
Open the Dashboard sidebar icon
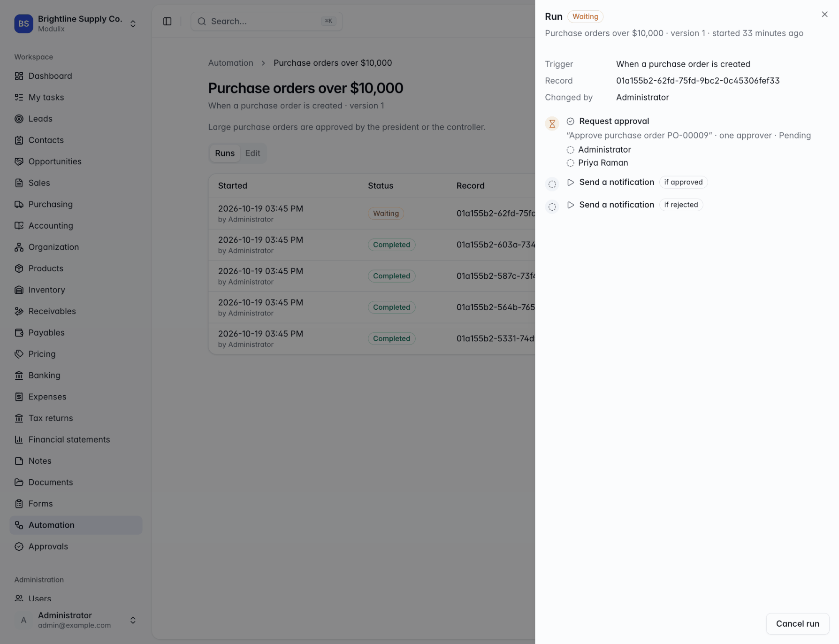(19, 76)
